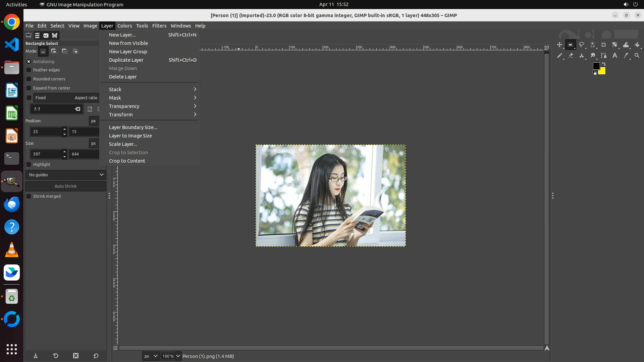Disable the Antialiasing checkbox
Viewport: 644px width, 362px height.
pyautogui.click(x=29, y=62)
